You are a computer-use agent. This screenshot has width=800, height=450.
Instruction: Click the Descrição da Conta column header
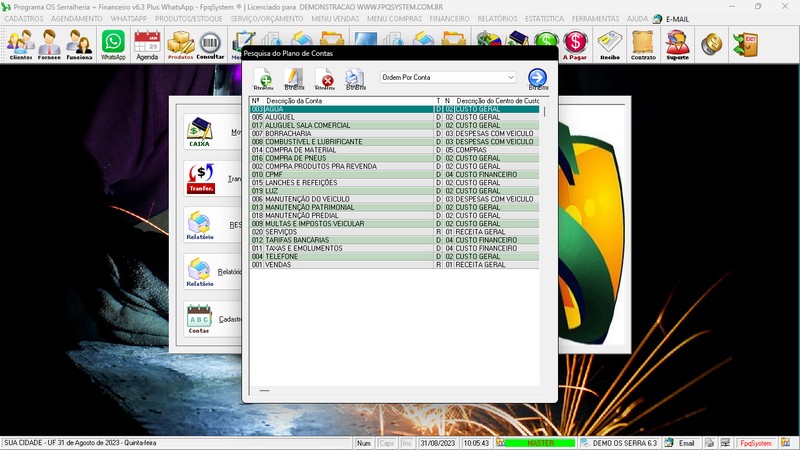(x=294, y=101)
